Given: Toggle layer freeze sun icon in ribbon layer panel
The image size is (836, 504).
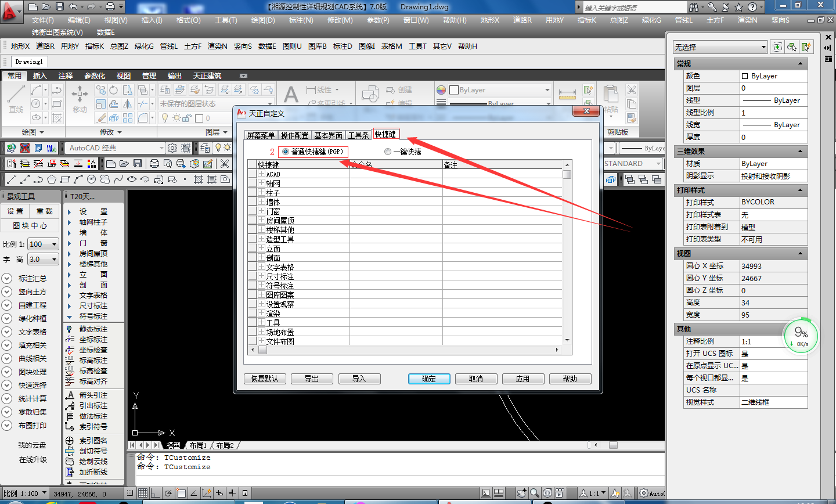Looking at the screenshot, I should (x=176, y=118).
